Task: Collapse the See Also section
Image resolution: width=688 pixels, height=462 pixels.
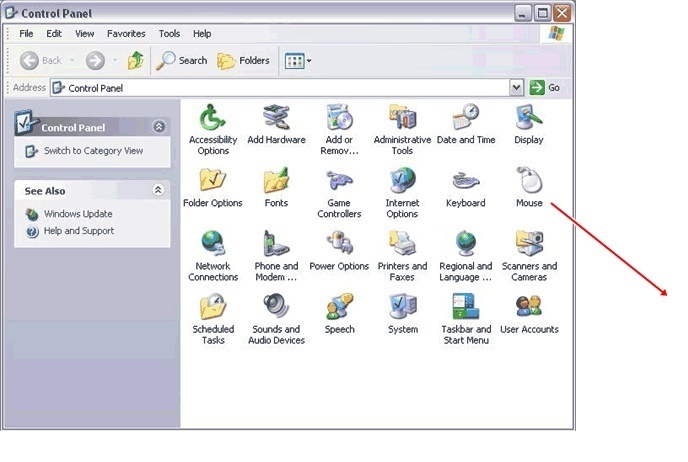Action: [x=158, y=190]
